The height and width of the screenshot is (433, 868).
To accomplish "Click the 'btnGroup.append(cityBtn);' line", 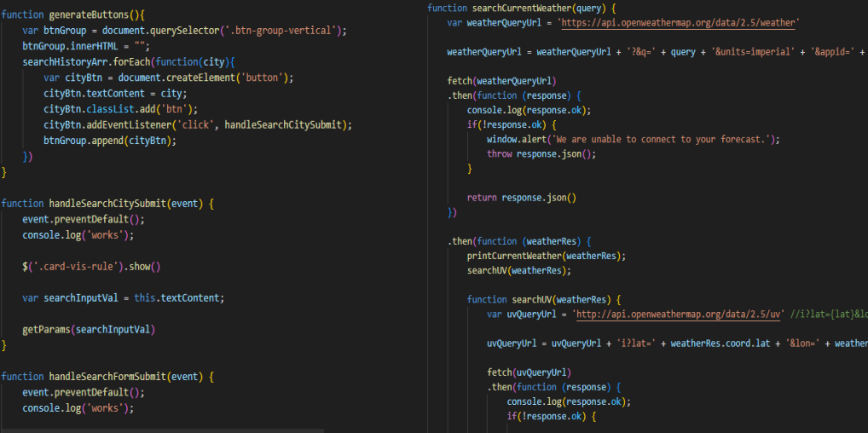I will (110, 141).
